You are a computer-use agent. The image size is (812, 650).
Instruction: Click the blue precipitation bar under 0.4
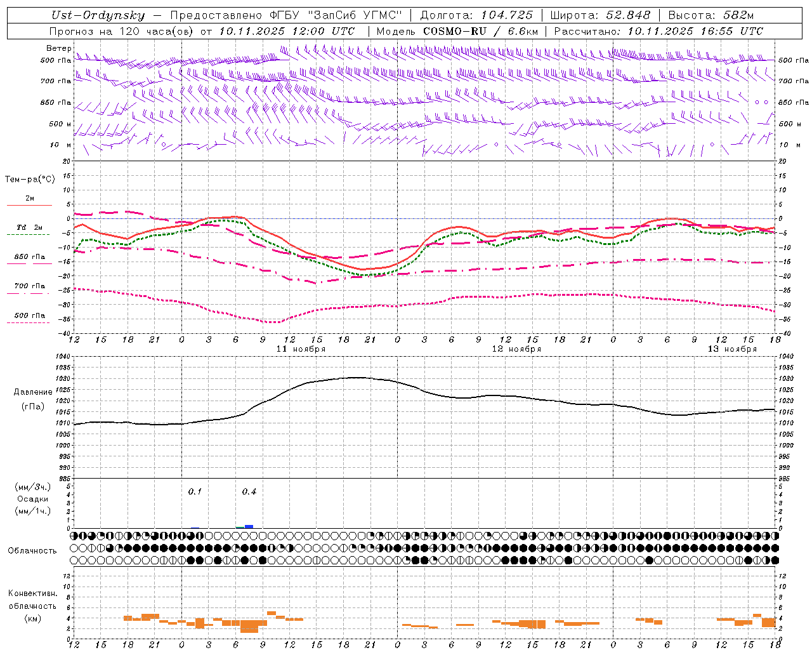tap(249, 526)
